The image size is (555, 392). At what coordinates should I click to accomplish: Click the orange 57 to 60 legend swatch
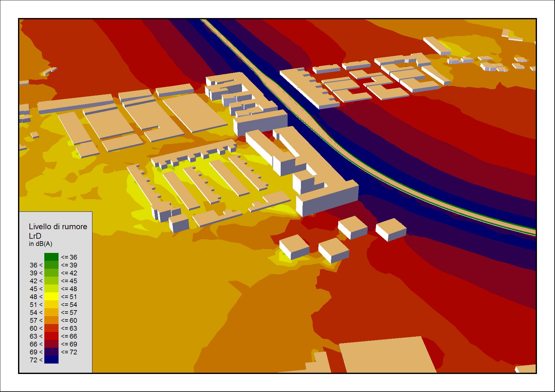coord(51,320)
